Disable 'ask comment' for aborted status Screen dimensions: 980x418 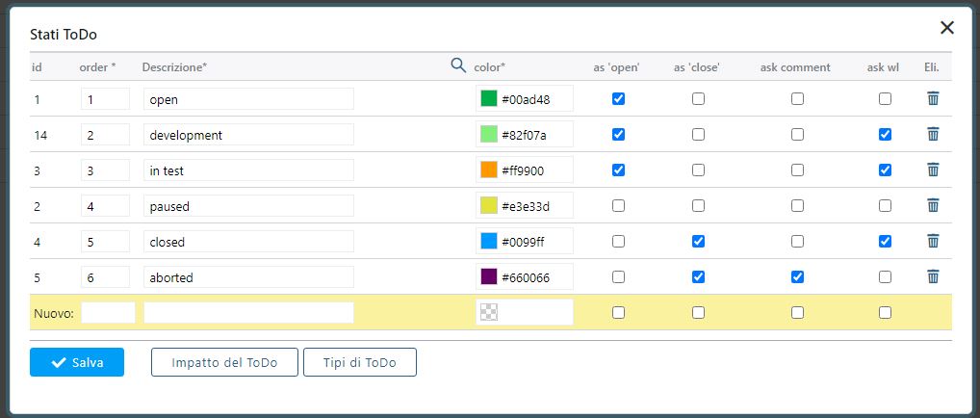click(x=797, y=276)
